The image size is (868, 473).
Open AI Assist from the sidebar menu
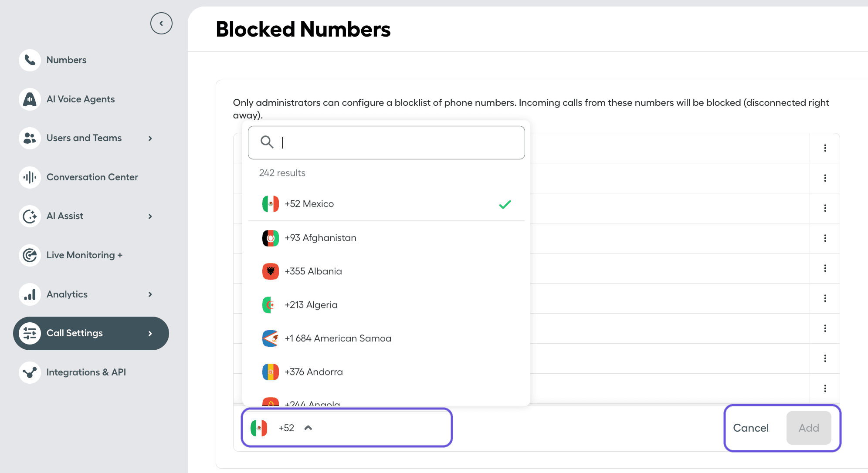[x=64, y=216]
